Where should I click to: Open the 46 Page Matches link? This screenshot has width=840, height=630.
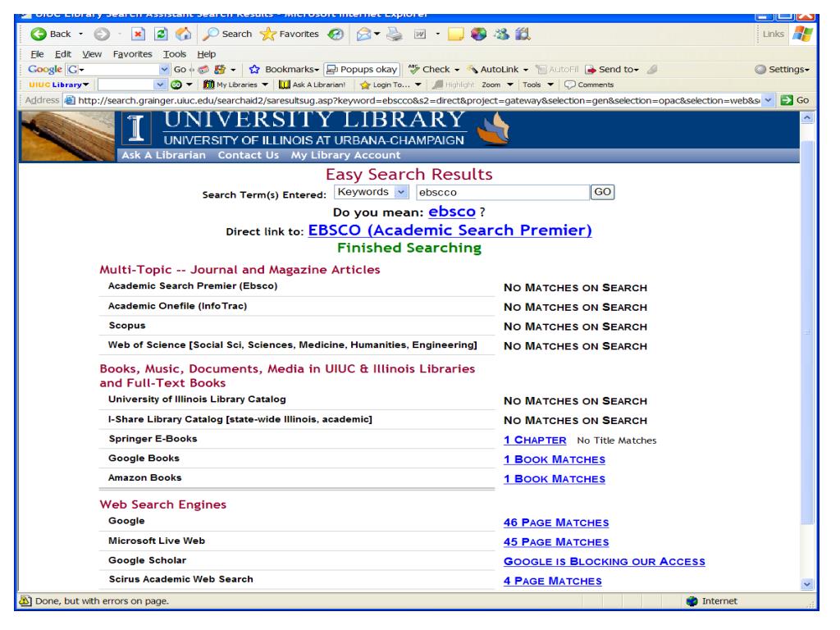(x=556, y=523)
